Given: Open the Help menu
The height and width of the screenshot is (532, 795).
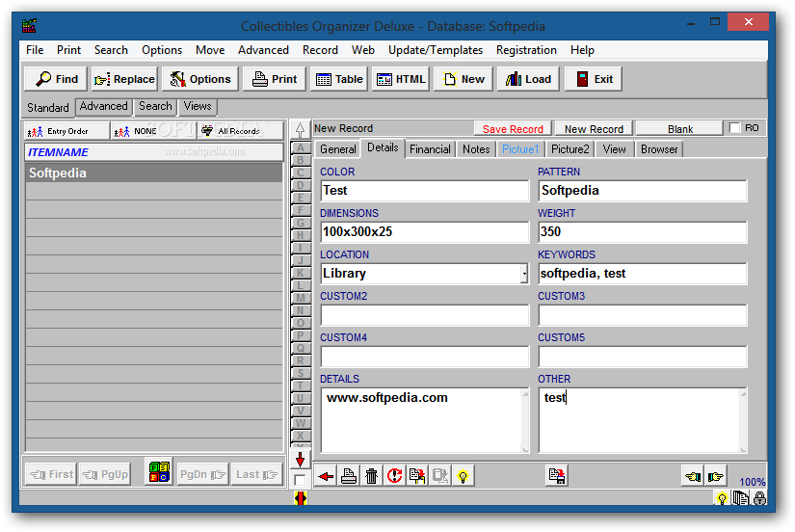Looking at the screenshot, I should click(x=582, y=50).
